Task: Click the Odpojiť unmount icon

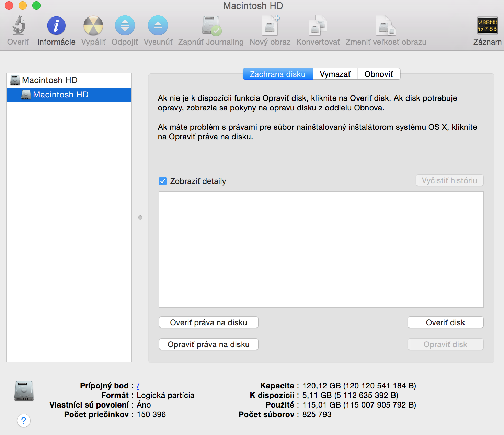Action: (x=125, y=26)
